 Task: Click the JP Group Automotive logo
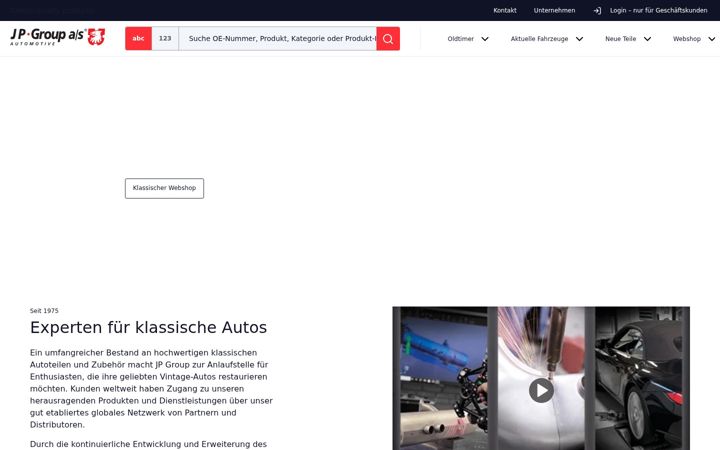click(57, 37)
